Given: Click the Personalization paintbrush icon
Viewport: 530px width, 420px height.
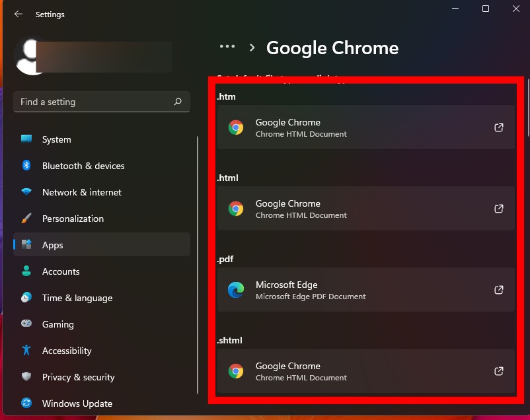Looking at the screenshot, I should tap(26, 218).
